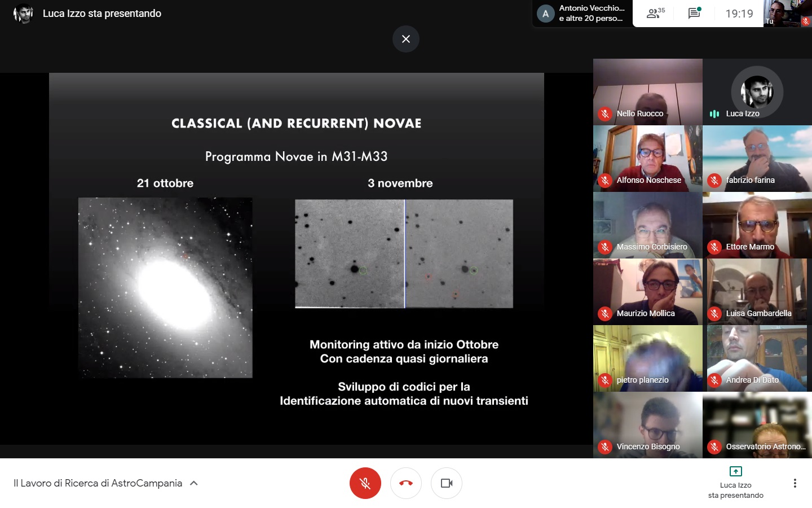Click muted mic icon on Vincenzo Bisogno
This screenshot has height=508, width=812.
click(x=605, y=446)
